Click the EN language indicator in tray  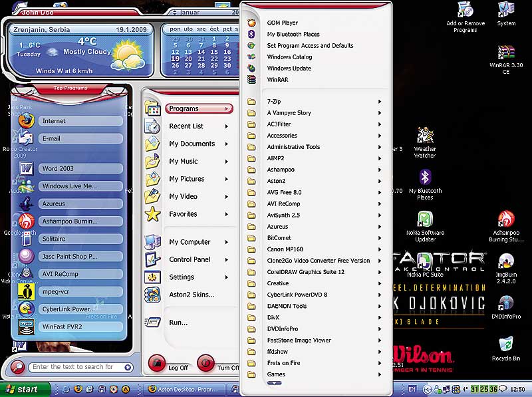pyautogui.click(x=412, y=389)
